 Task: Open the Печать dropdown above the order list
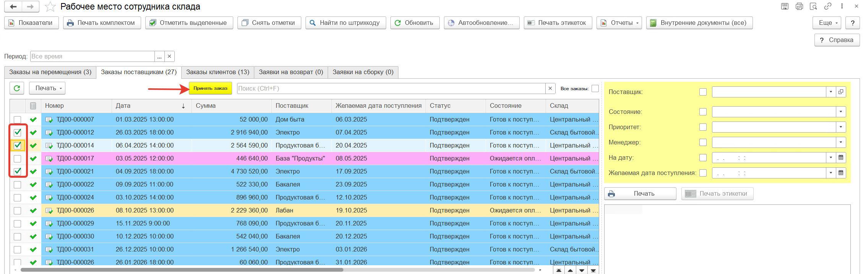(x=47, y=88)
